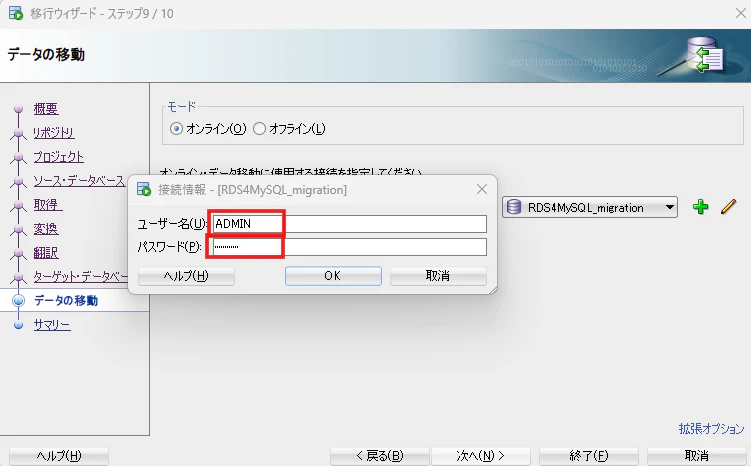Select the current データの移動 step

point(66,300)
